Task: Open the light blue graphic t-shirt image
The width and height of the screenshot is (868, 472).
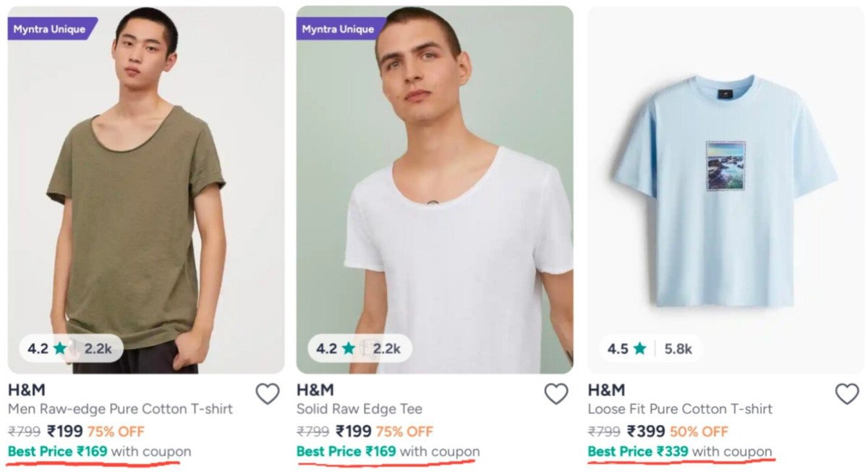Action: point(723,188)
